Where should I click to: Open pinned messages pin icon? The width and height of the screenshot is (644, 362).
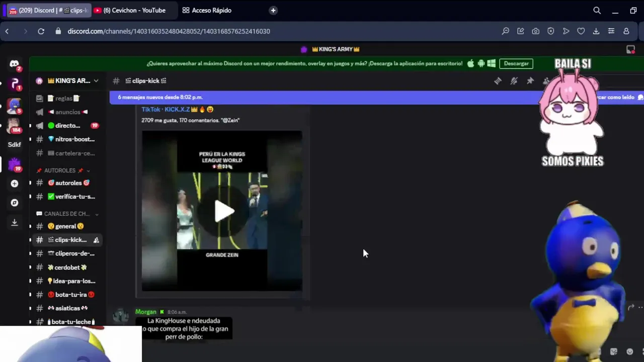[530, 81]
